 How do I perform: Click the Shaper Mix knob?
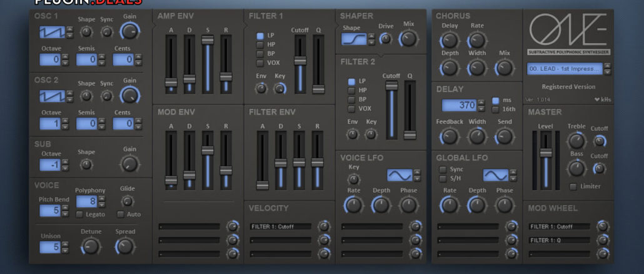[409, 39]
